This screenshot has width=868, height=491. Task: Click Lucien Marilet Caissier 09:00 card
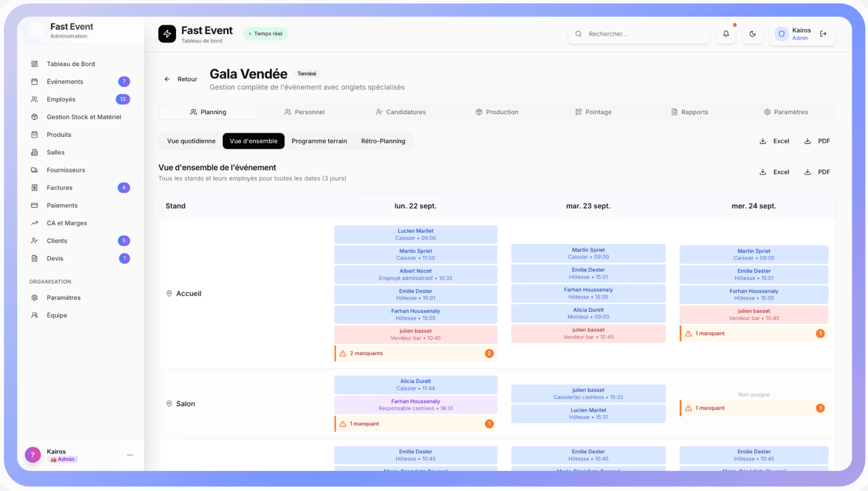[x=416, y=234]
